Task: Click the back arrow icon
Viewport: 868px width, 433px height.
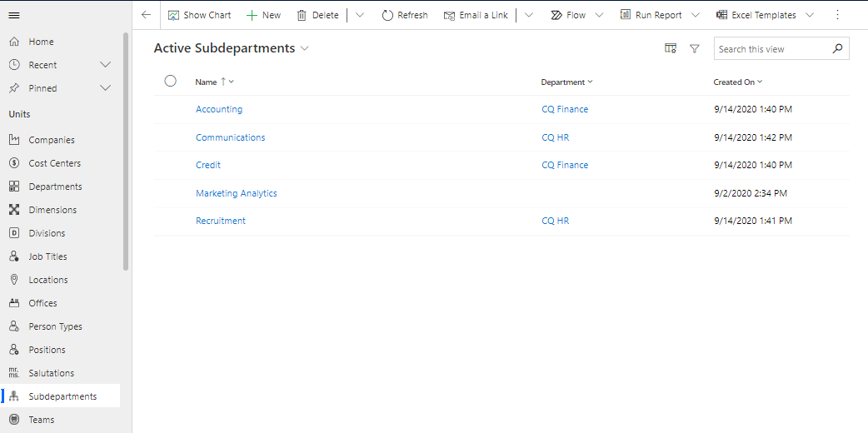Action: click(147, 15)
